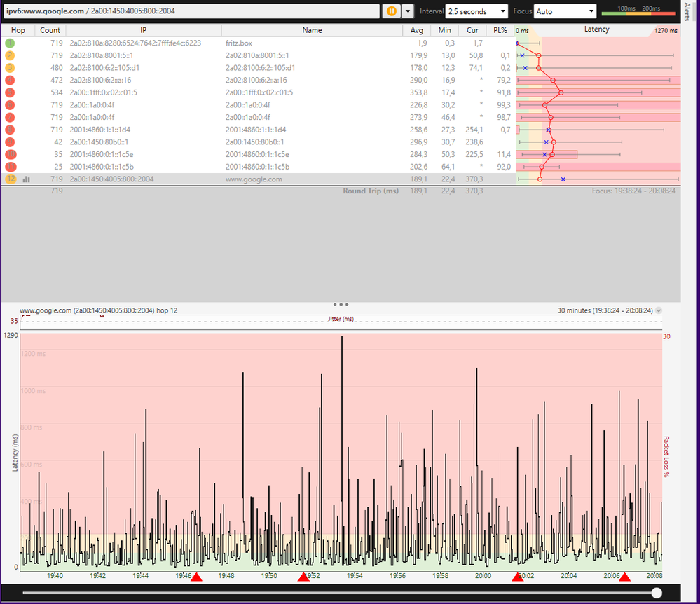Pause the trace with the pause button
Image resolution: width=700 pixels, height=604 pixels.
(392, 11)
